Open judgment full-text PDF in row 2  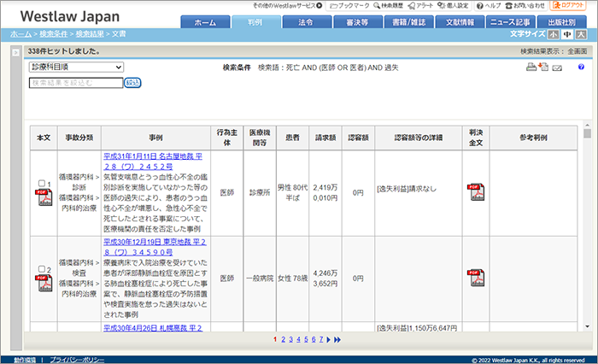[474, 276]
